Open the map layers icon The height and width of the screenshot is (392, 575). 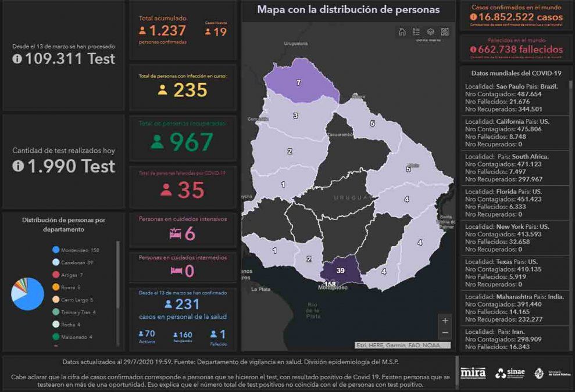430,32
